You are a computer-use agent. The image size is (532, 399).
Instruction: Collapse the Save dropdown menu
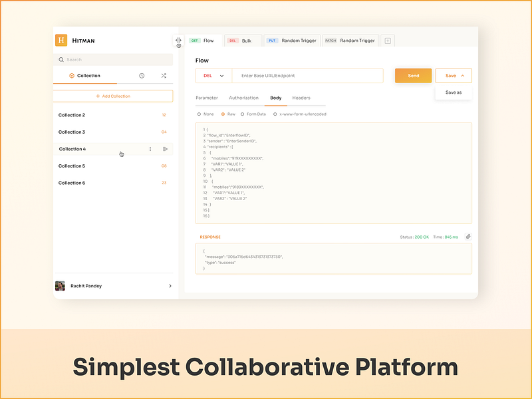click(x=462, y=76)
